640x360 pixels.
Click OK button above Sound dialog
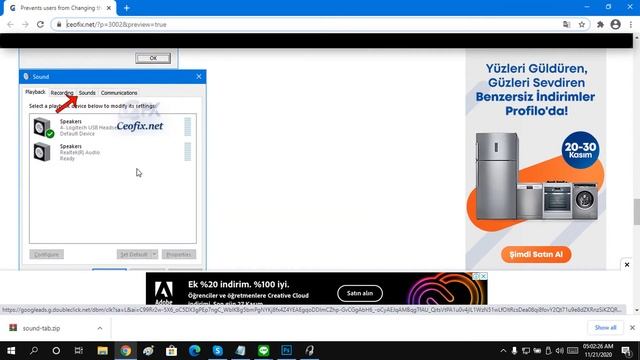(153, 58)
